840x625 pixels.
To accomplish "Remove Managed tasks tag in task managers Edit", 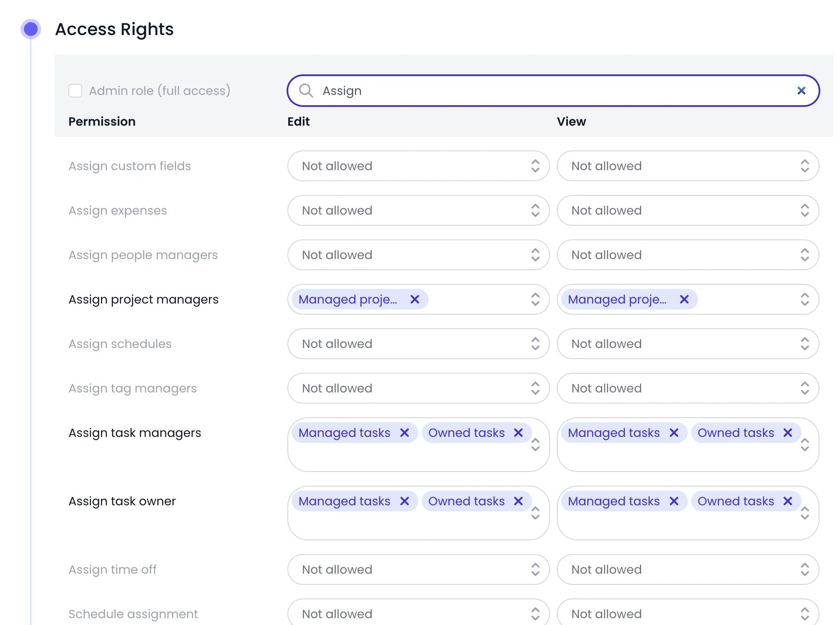I will point(404,433).
